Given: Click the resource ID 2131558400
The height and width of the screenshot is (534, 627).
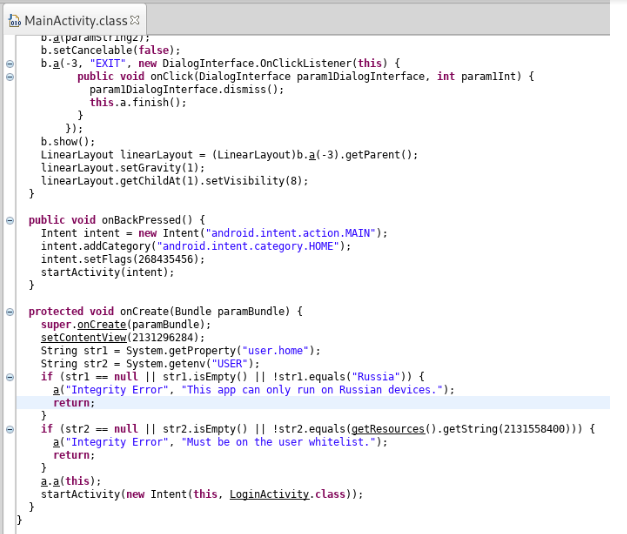Looking at the screenshot, I should point(534,429).
